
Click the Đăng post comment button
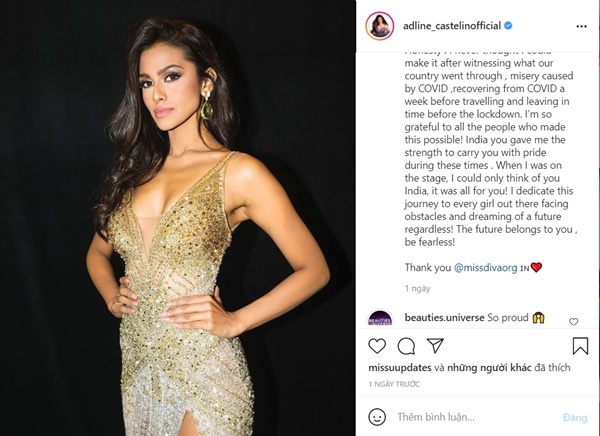[575, 417]
